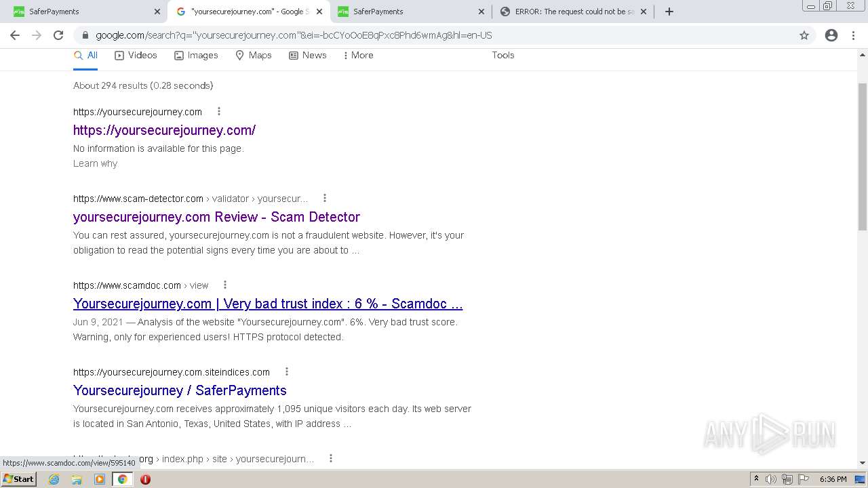Open the Yoursecurejourney / SaferPayments result link
The width and height of the screenshot is (868, 488).
(180, 390)
